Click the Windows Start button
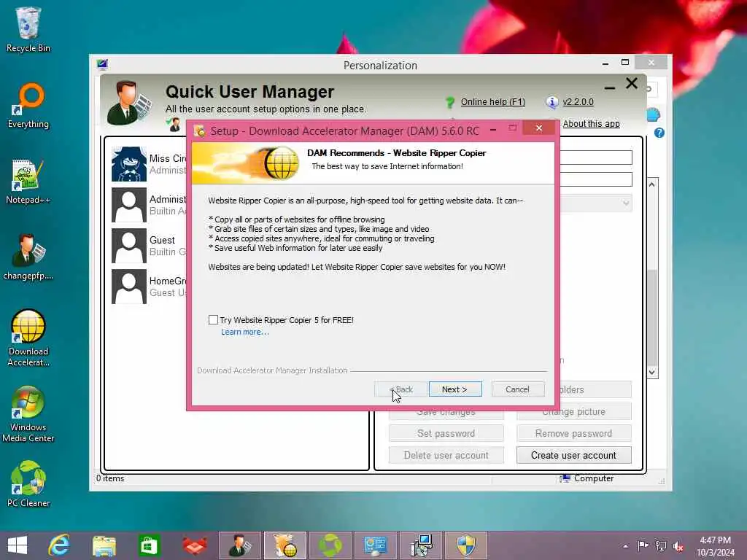The image size is (747, 560). click(x=18, y=545)
